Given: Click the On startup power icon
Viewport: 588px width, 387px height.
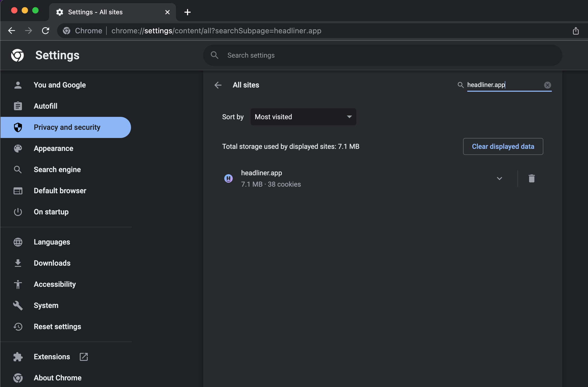Looking at the screenshot, I should click(x=18, y=212).
